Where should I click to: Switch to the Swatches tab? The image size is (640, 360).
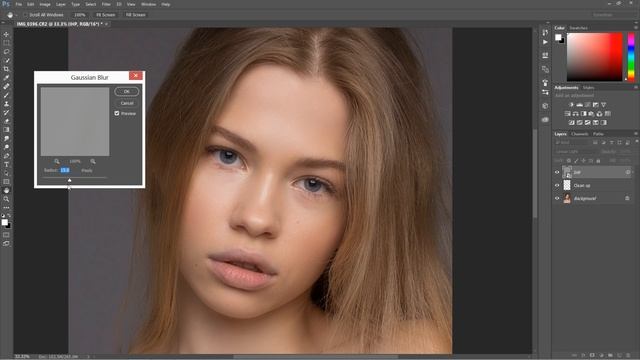pos(578,28)
